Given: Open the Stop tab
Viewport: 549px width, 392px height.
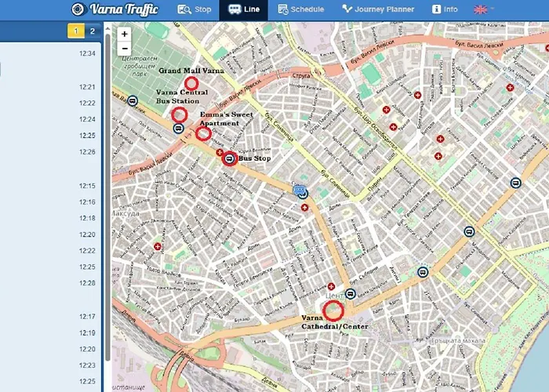Looking at the screenshot, I should coord(195,9).
